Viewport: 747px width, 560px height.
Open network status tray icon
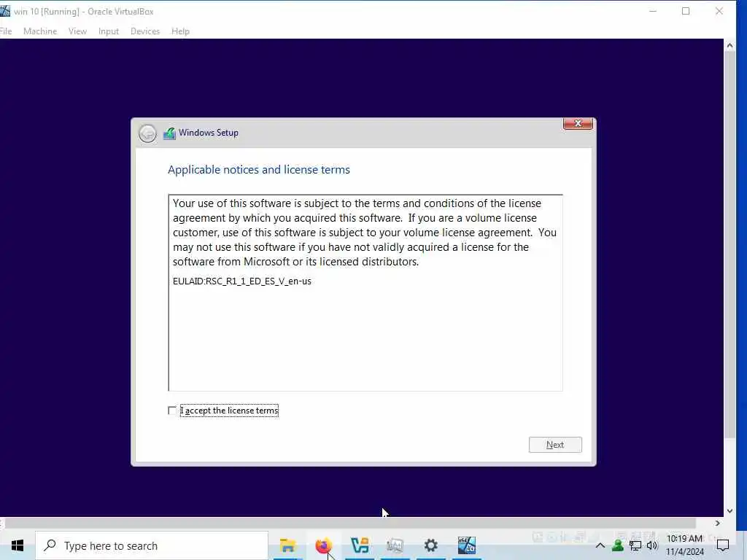pyautogui.click(x=635, y=545)
